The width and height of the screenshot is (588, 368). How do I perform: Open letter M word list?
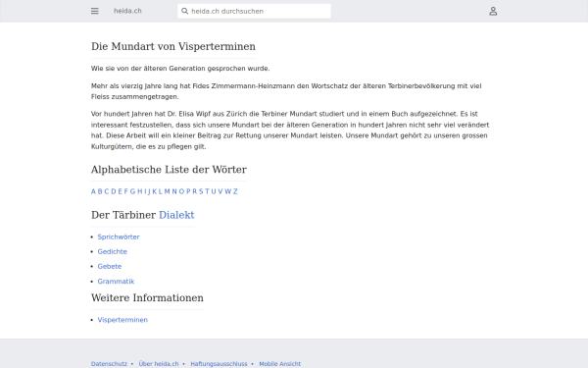click(168, 191)
